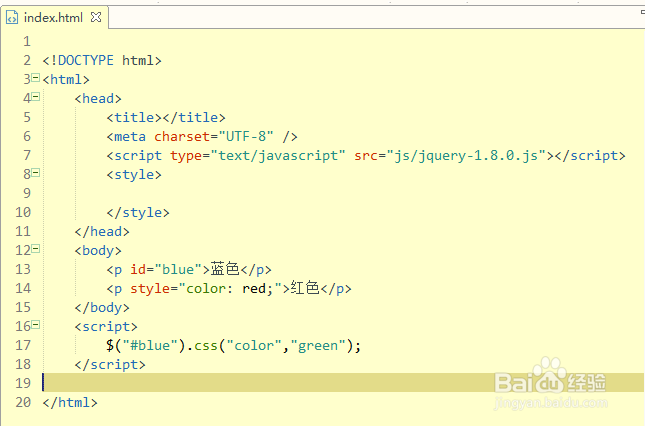Click the 红色 text in the paragraph
Screen dimensions: 645x426
pos(305,288)
